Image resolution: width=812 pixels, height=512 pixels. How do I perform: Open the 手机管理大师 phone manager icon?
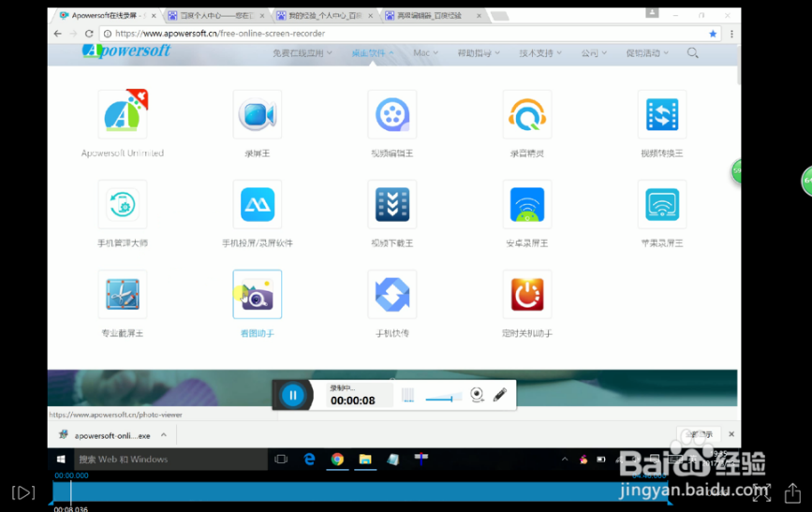[123, 204]
